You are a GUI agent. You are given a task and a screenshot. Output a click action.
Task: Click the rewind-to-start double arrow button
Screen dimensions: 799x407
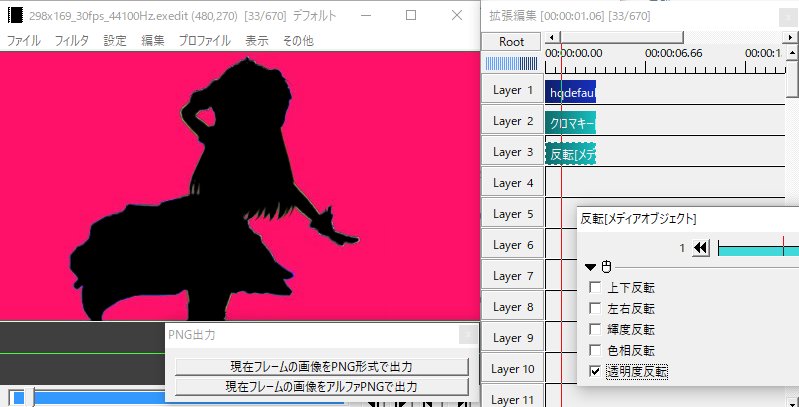click(701, 248)
